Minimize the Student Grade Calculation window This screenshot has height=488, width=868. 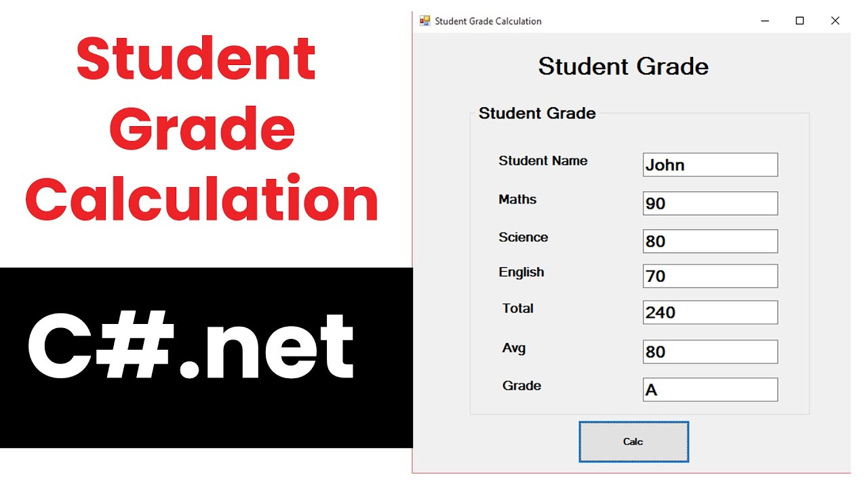[x=765, y=21]
